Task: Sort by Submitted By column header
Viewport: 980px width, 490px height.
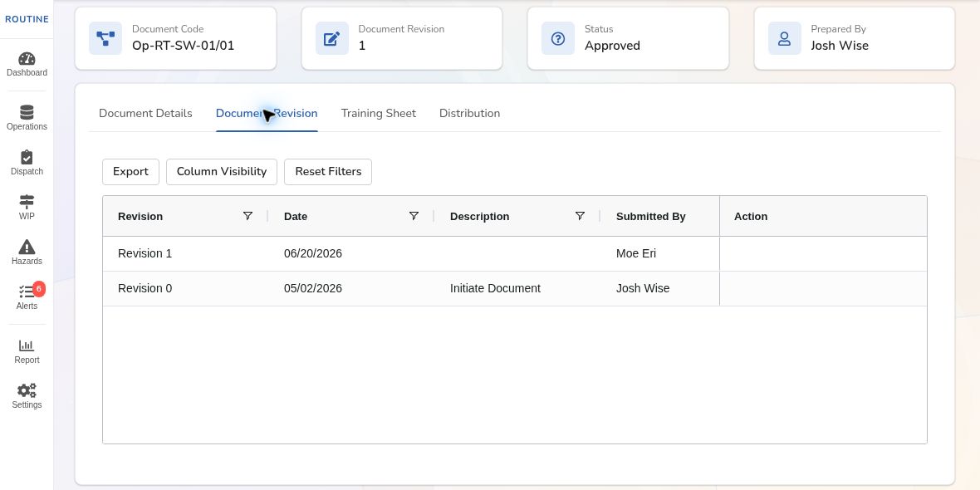Action: click(x=650, y=216)
